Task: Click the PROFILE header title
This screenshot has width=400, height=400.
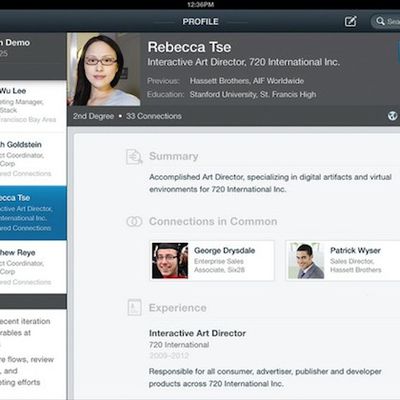Action: (x=200, y=22)
